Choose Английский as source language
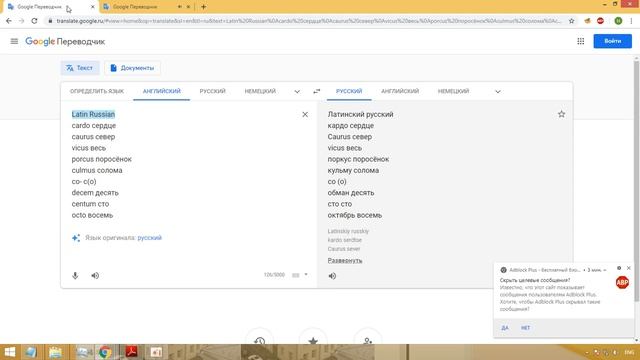640x360 pixels. coord(162,91)
